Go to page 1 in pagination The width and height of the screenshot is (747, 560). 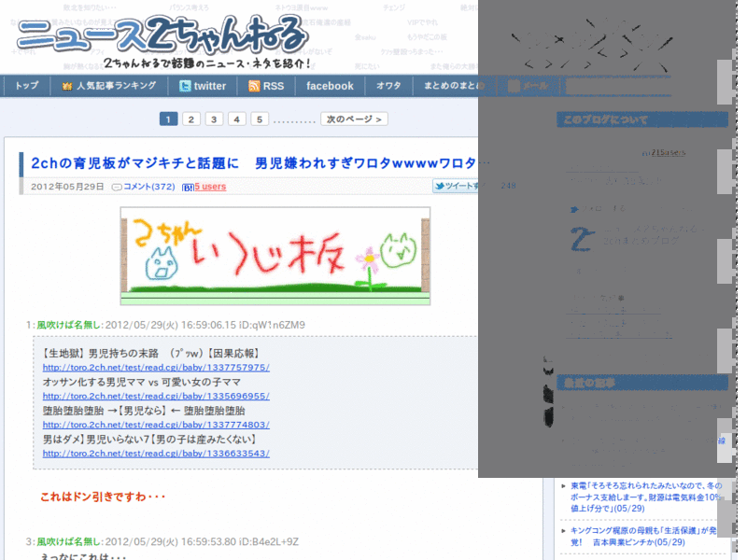pyautogui.click(x=169, y=119)
